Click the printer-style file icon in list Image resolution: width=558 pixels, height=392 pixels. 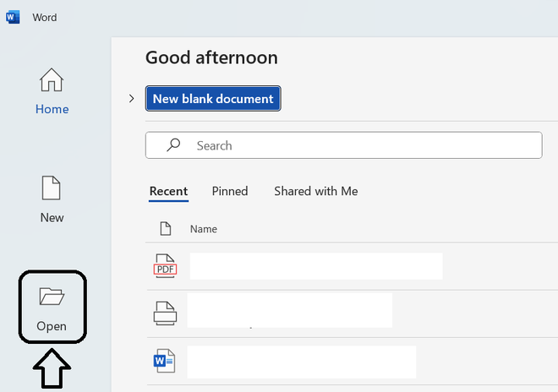pyautogui.click(x=165, y=313)
